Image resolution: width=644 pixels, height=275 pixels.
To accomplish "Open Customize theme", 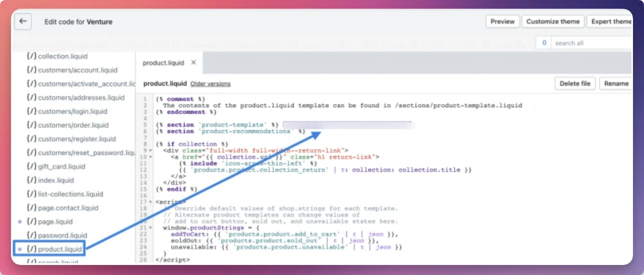I will click(x=553, y=22).
